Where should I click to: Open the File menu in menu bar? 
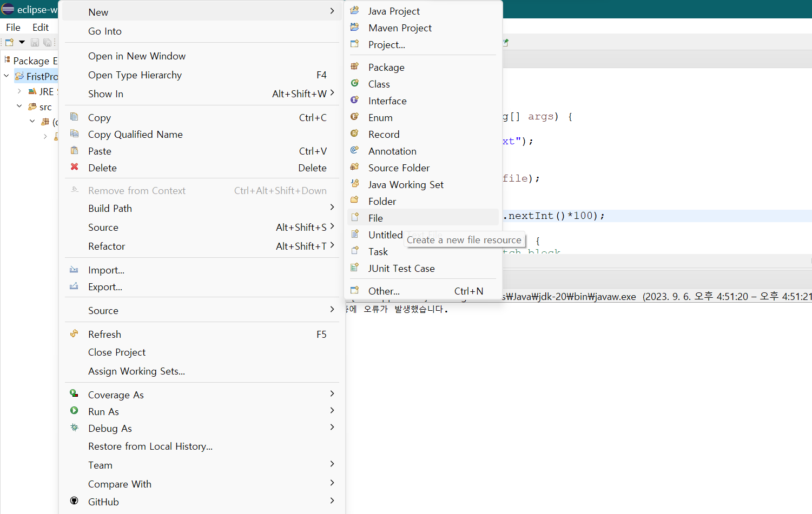tap(13, 27)
